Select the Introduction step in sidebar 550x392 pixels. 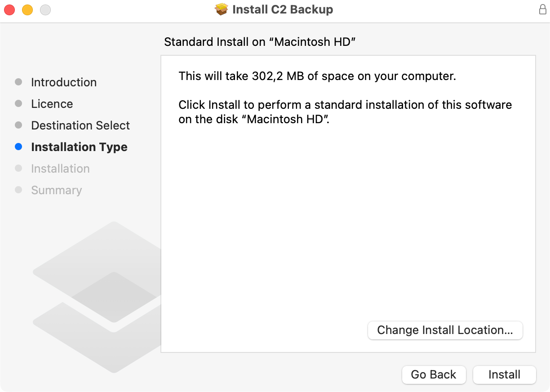pyautogui.click(x=64, y=82)
